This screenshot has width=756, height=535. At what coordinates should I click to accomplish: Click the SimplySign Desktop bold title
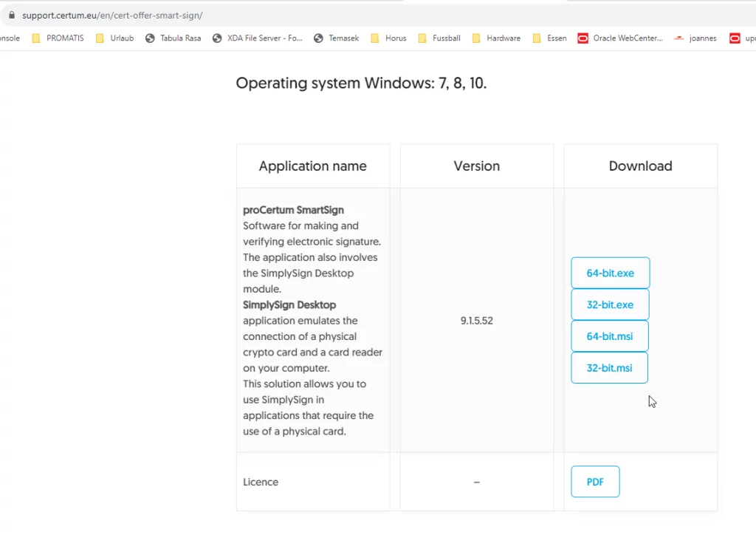click(x=289, y=305)
